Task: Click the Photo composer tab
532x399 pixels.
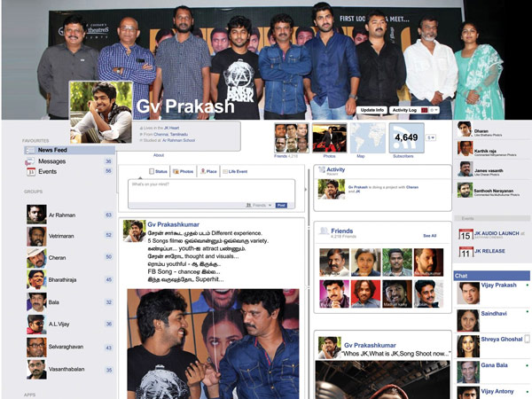Action: (x=184, y=171)
